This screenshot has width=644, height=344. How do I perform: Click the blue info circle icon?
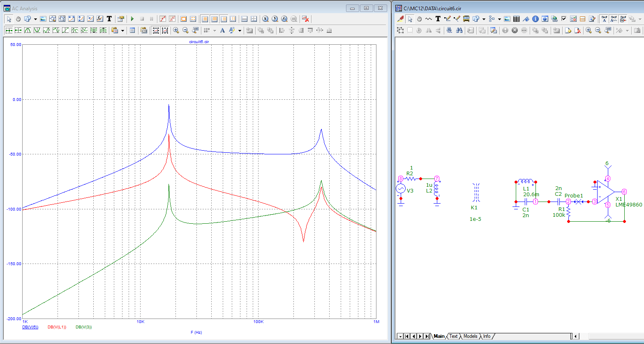coord(536,19)
